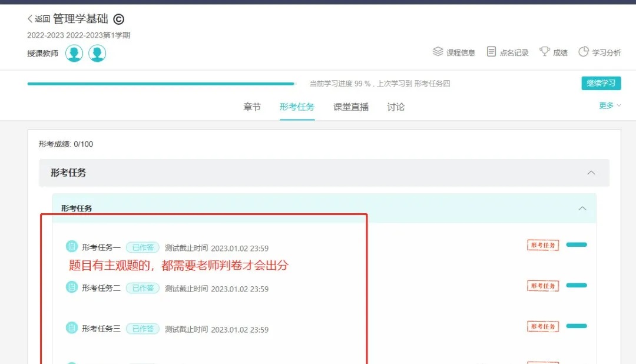
Task: Open the 形考任务一 task link
Action: click(x=101, y=248)
